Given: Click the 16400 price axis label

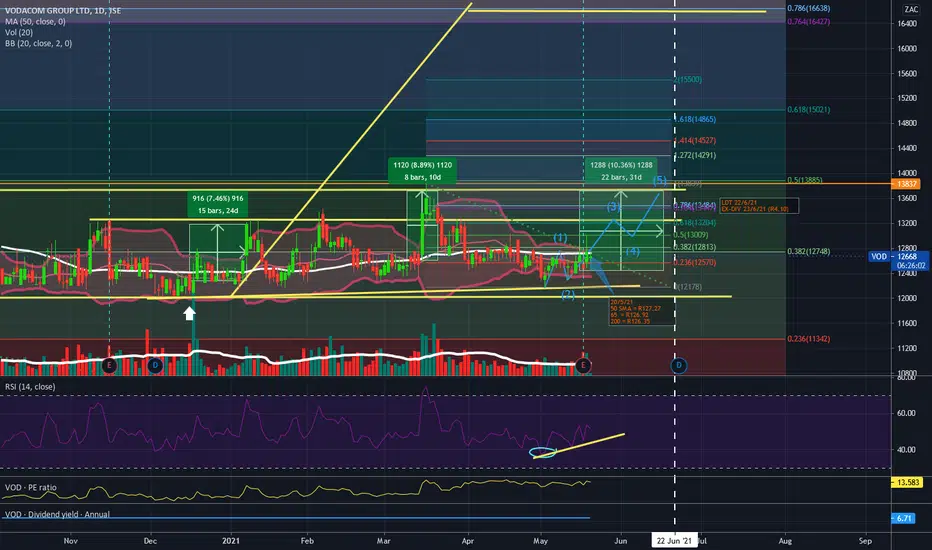Looking at the screenshot, I should [x=906, y=24].
